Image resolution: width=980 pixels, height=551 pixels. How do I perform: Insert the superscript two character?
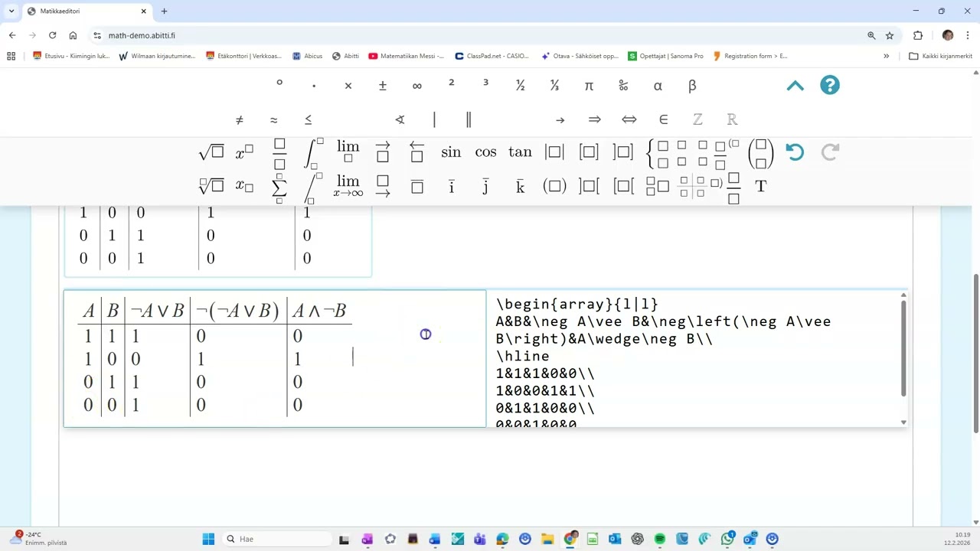451,83
